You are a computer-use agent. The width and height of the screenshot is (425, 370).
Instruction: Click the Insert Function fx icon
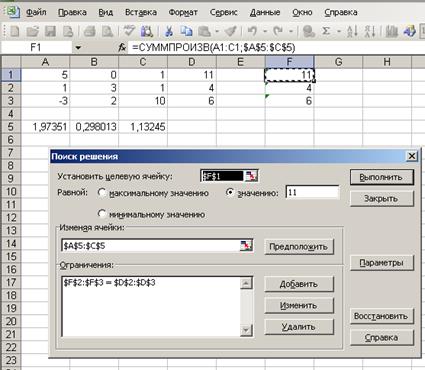[x=122, y=48]
